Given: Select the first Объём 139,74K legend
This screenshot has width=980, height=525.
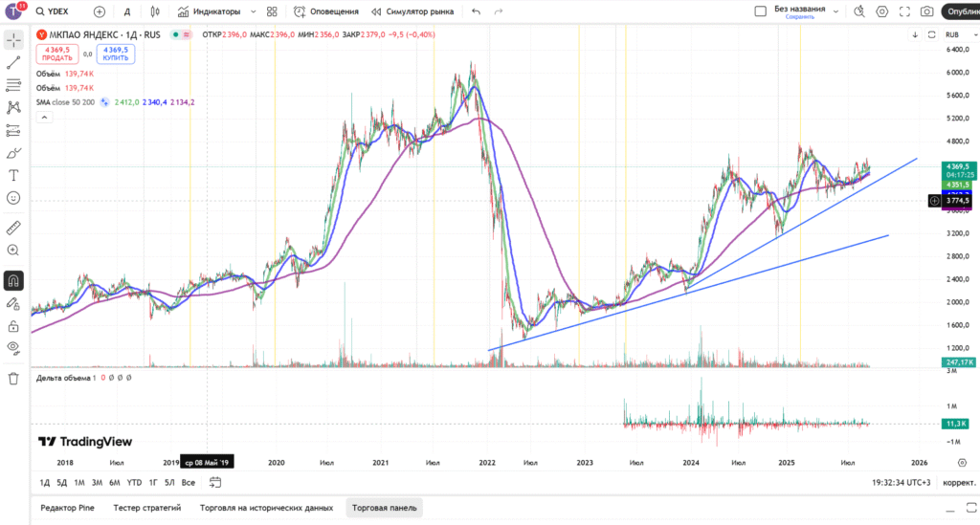Looking at the screenshot, I should (x=65, y=74).
